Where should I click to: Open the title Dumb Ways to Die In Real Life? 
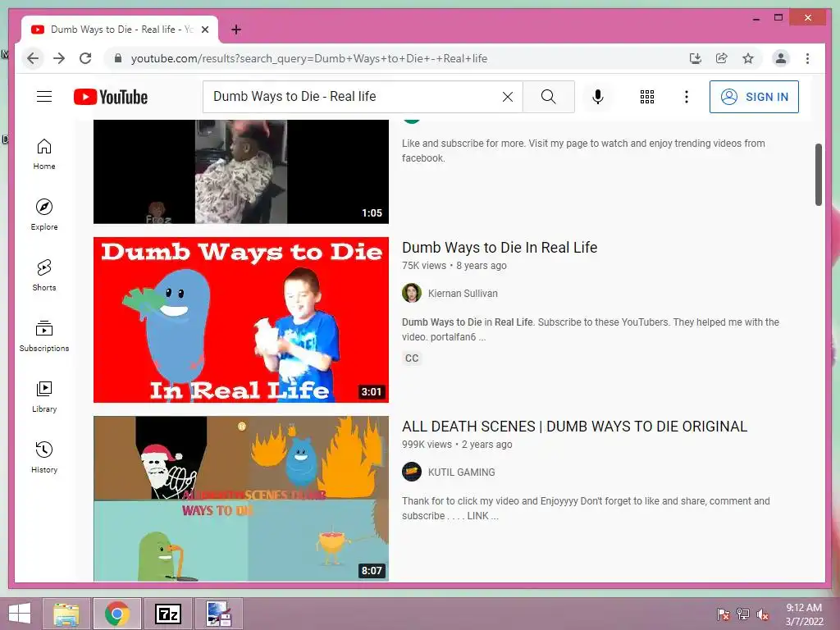pos(500,248)
